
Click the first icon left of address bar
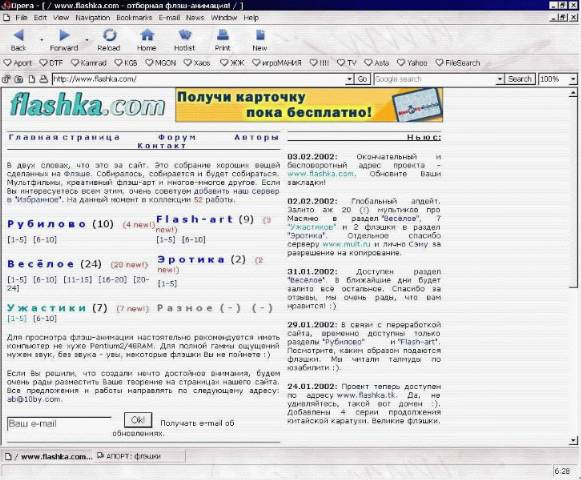(x=6, y=79)
